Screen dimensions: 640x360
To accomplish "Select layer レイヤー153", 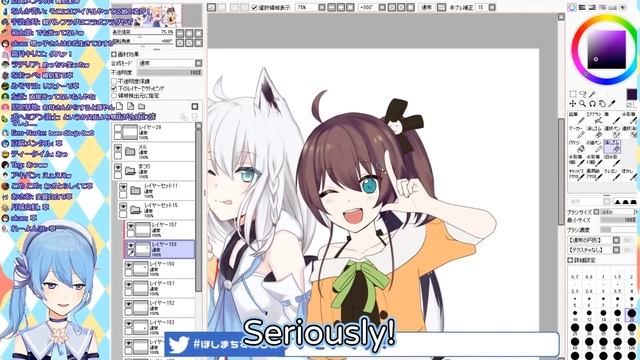I will pos(159,327).
